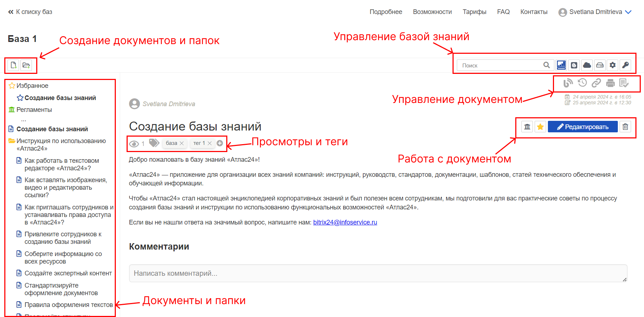This screenshot has width=644, height=317.
Task: Open "Правила оформления текстов" document
Action: (x=68, y=305)
